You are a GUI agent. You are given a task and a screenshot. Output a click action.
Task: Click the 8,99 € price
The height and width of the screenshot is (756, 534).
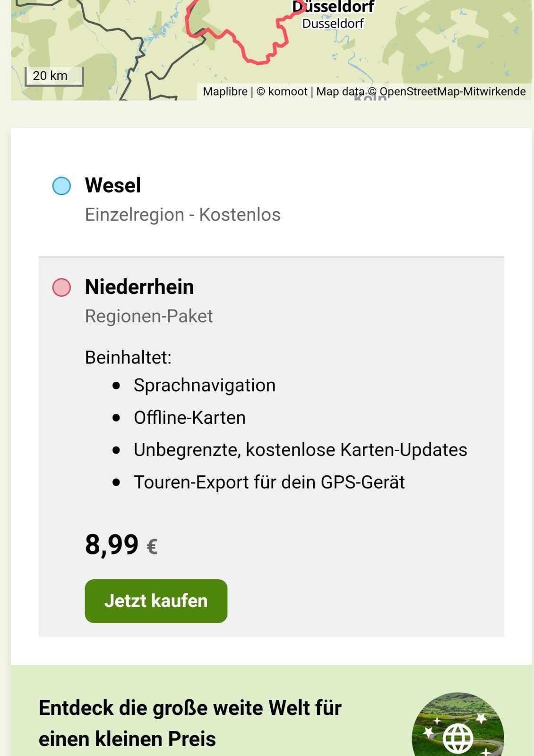[x=121, y=545]
